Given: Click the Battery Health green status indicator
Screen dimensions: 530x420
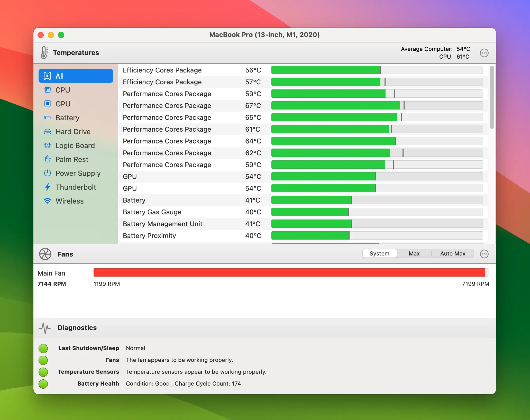Looking at the screenshot, I should (43, 384).
